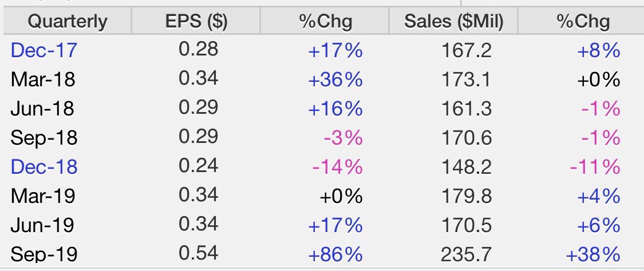The height and width of the screenshot is (271, 644).
Task: Select the Mar-18 row label
Action: [43, 79]
